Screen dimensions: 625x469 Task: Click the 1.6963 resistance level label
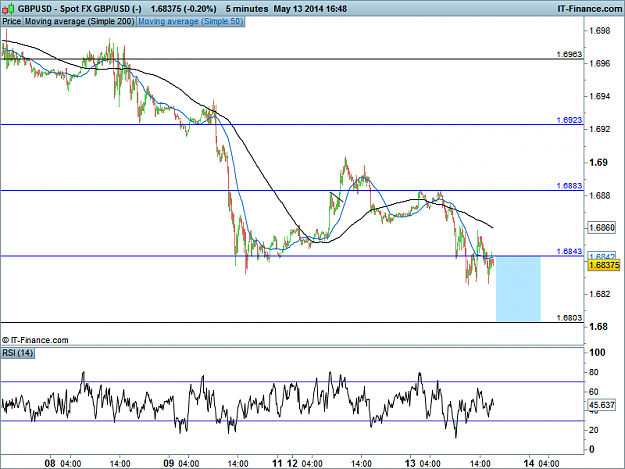pyautogui.click(x=569, y=54)
